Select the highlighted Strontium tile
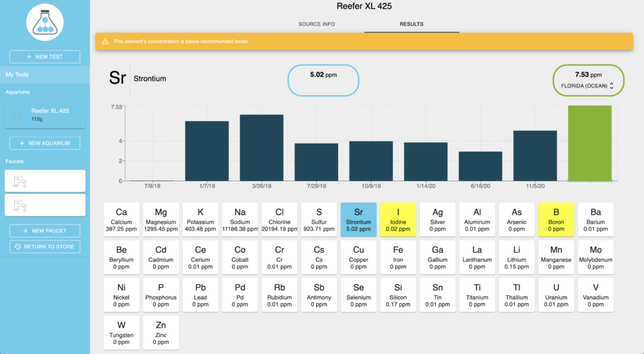The image size is (644, 354). (359, 219)
